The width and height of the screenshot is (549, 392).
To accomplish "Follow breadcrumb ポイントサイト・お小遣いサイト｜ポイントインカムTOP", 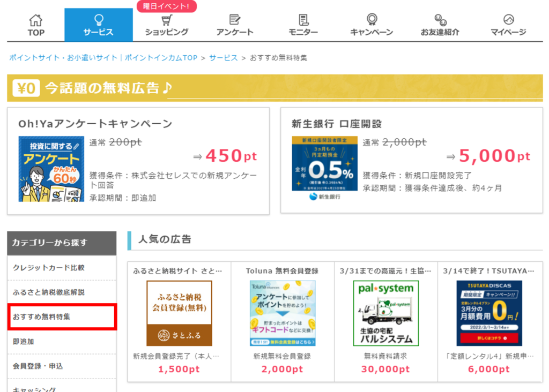I will [x=103, y=58].
